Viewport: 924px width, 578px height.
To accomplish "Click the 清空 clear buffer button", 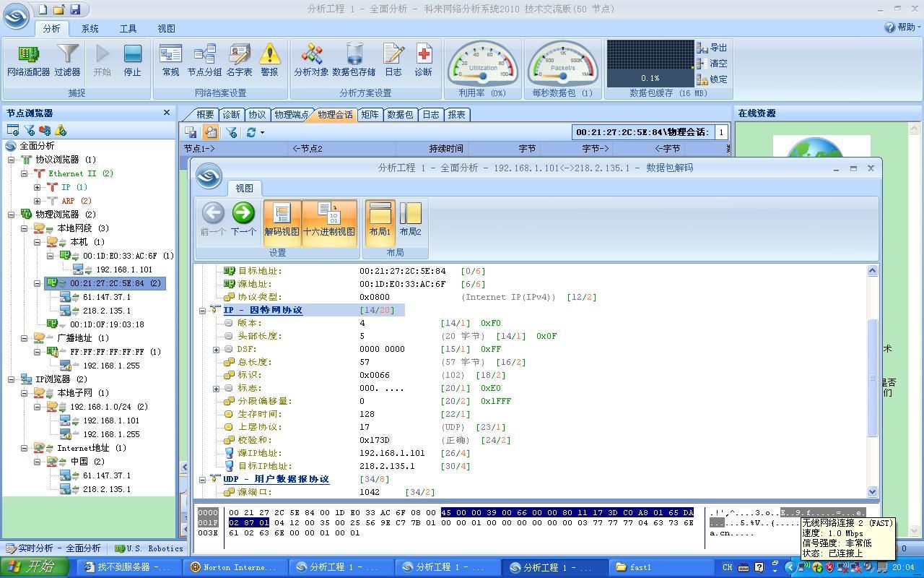I will (x=712, y=64).
